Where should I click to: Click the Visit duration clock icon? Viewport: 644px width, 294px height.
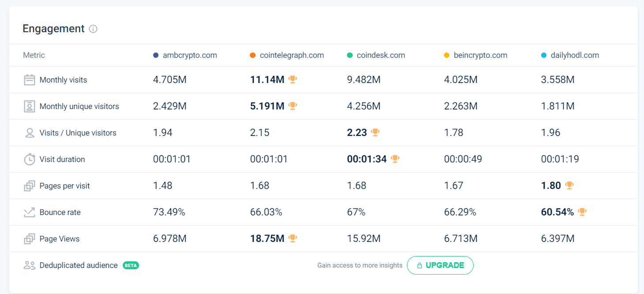tap(30, 159)
